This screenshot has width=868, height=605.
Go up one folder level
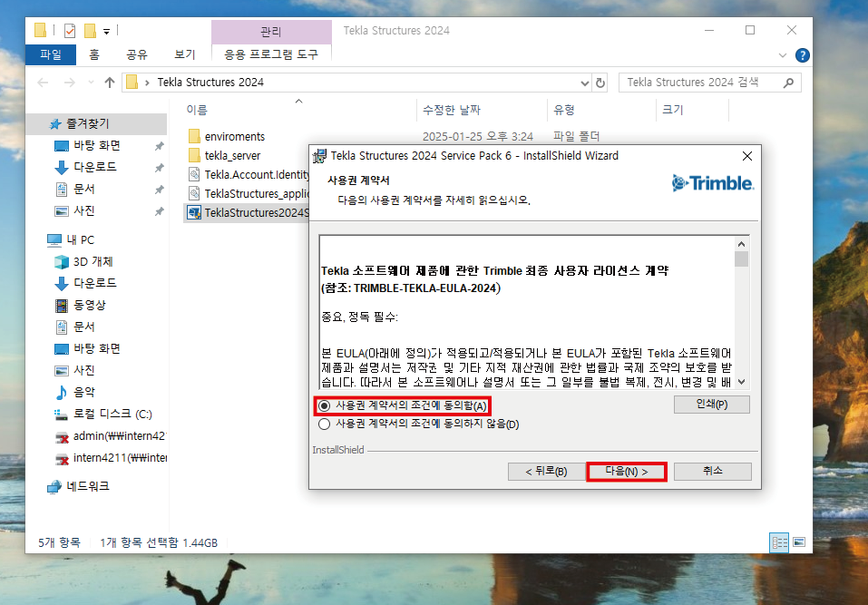110,83
